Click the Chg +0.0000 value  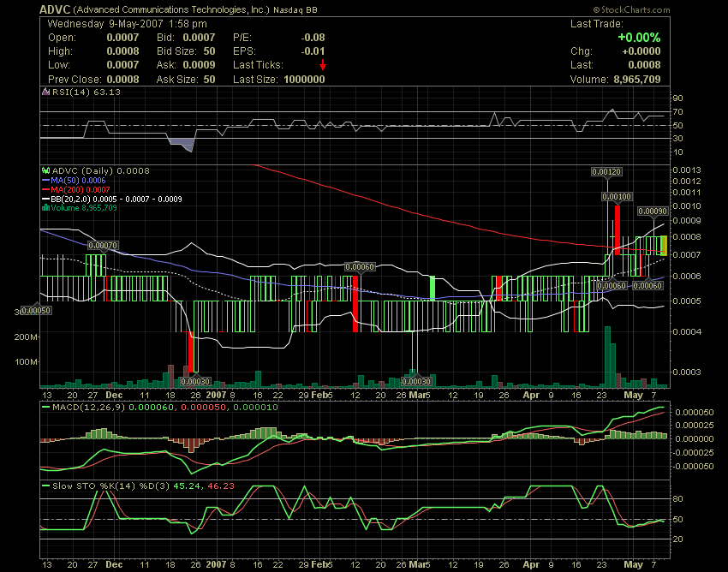tap(641, 51)
